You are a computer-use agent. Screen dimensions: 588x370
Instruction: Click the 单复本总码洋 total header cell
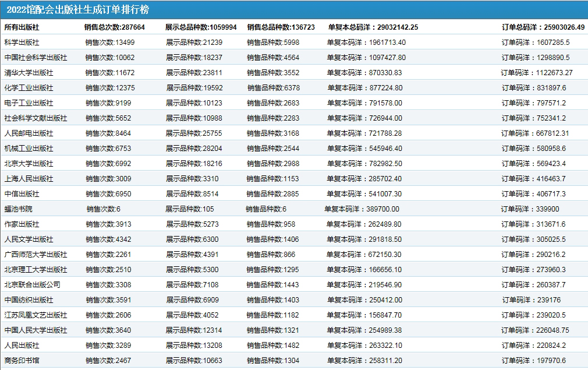point(373,27)
